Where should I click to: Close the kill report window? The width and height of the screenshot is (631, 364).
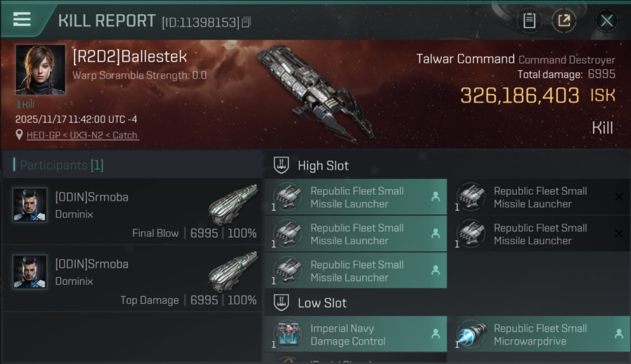coord(606,21)
